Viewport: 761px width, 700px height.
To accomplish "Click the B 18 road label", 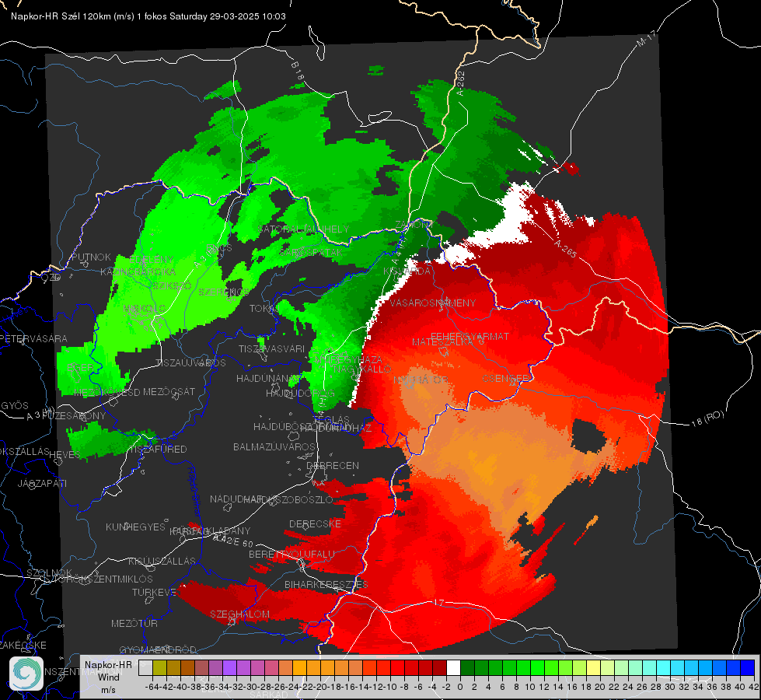I will point(298,71).
